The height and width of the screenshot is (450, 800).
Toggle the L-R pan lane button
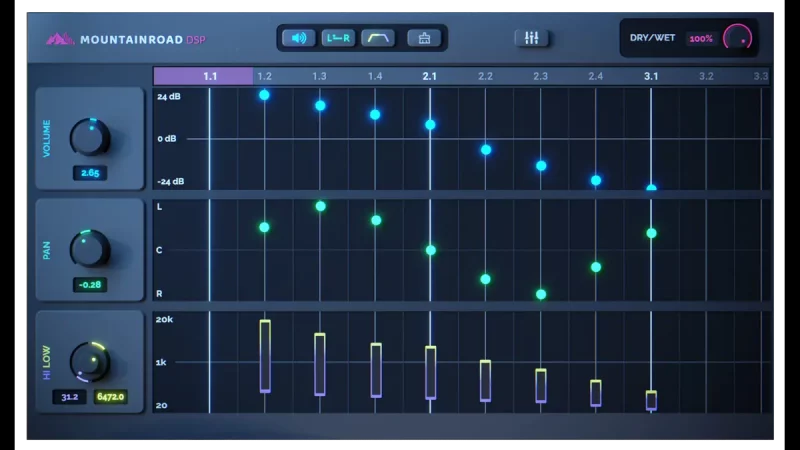click(338, 38)
